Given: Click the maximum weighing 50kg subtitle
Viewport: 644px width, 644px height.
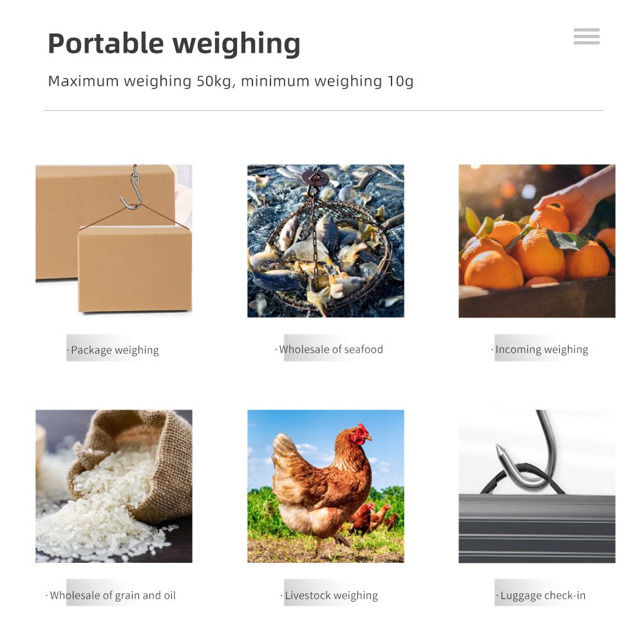Looking at the screenshot, I should 231,81.
